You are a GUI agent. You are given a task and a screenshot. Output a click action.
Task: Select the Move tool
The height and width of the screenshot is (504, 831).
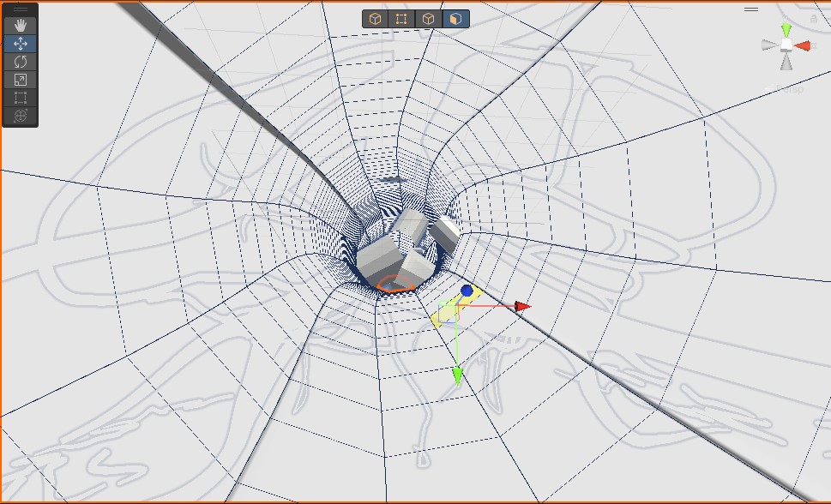[21, 44]
